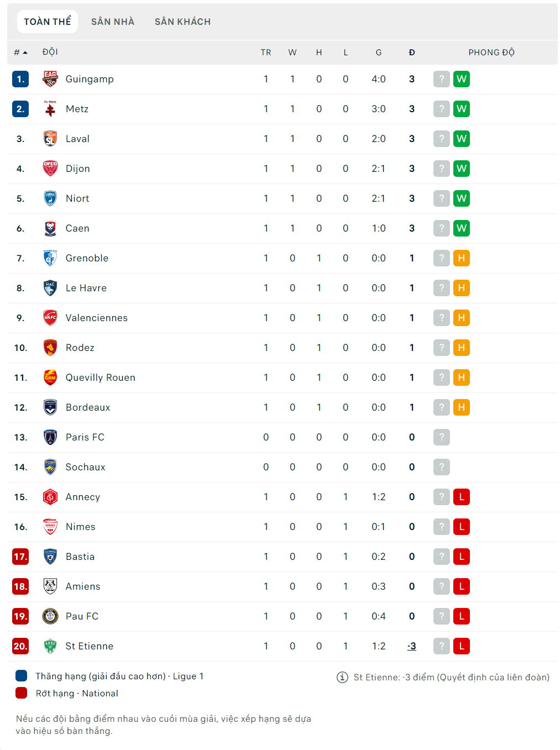Click the Le Havre team crest
This screenshot has width=560, height=750.
[x=50, y=288]
